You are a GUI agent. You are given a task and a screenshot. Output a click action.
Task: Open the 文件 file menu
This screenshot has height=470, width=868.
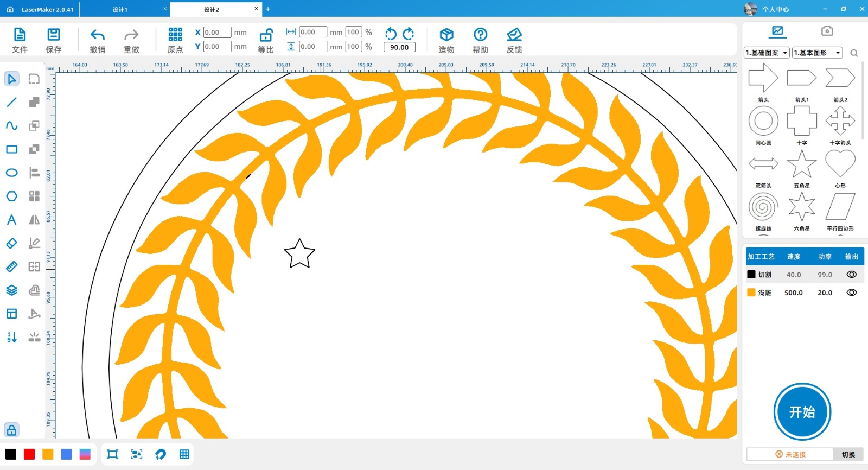[x=20, y=35]
